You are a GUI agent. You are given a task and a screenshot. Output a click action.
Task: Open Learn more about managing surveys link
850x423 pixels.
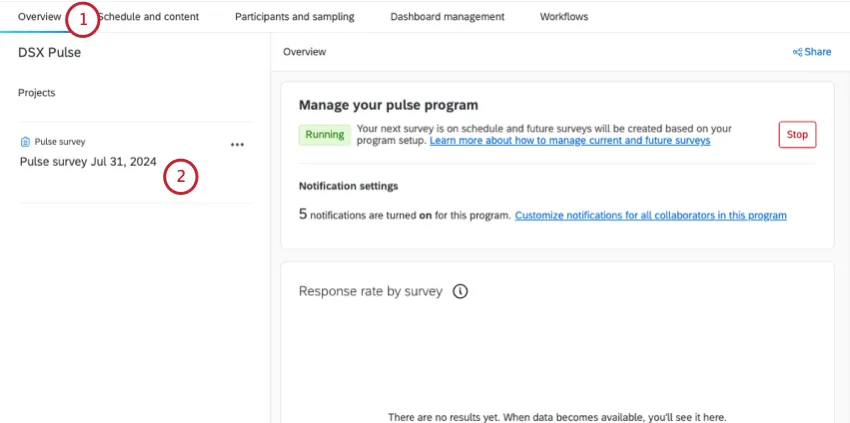570,140
